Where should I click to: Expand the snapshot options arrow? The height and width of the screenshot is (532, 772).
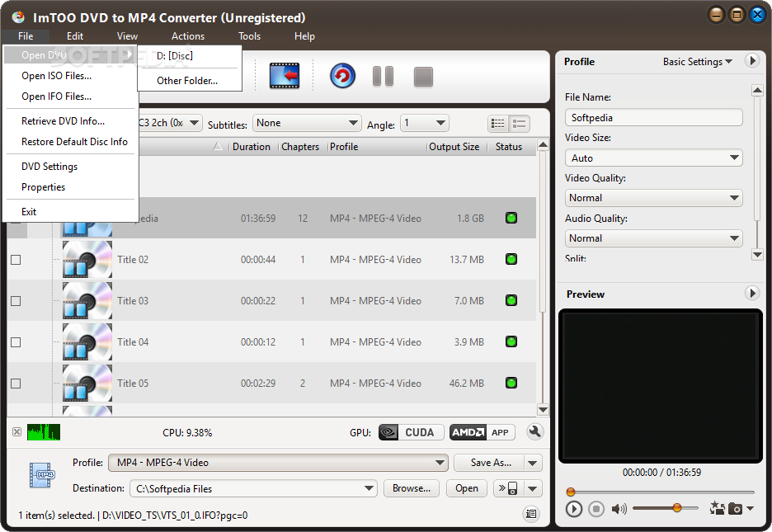pos(750,508)
